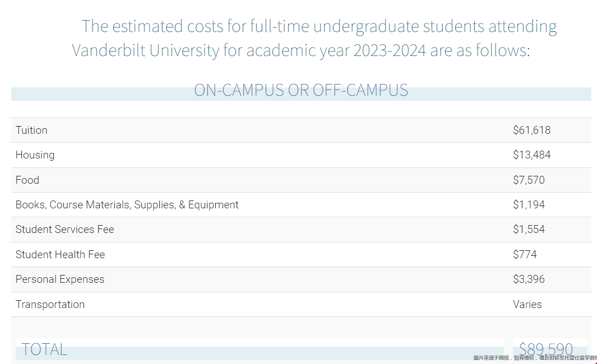Select the $89,590 total amount
Image resolution: width=597 pixels, height=364 pixels.
545,349
